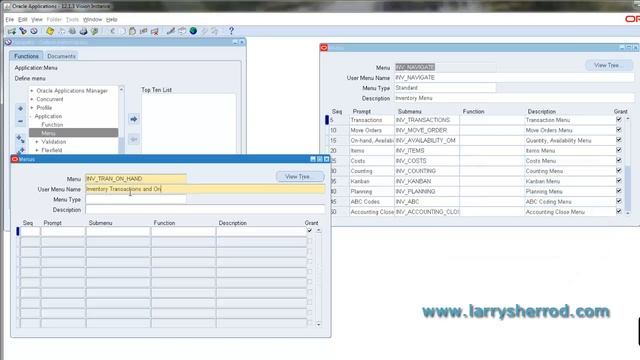Click the yellow Save toolbar icon
This screenshot has width=640, height=360.
50,31
